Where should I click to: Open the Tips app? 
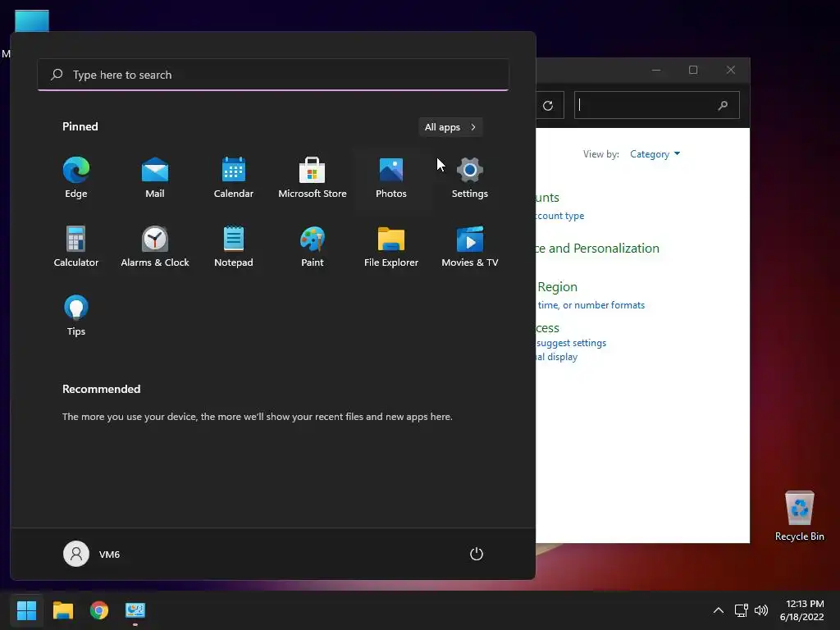tap(76, 316)
